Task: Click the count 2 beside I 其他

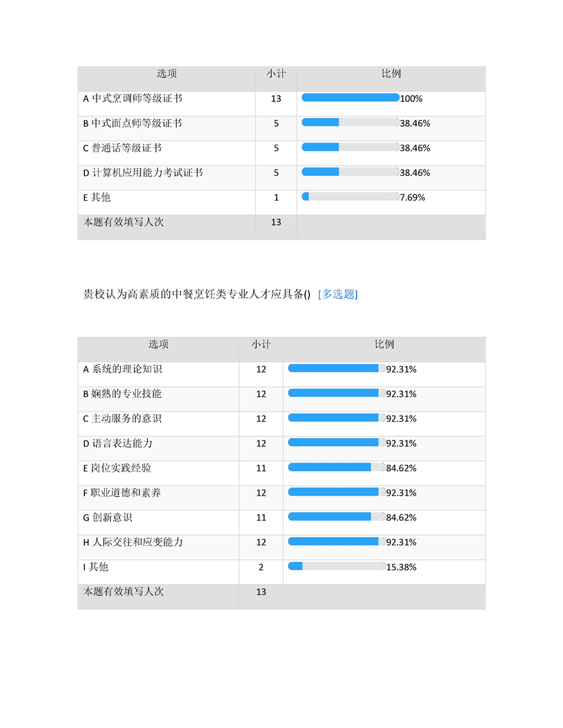Action: (261, 567)
